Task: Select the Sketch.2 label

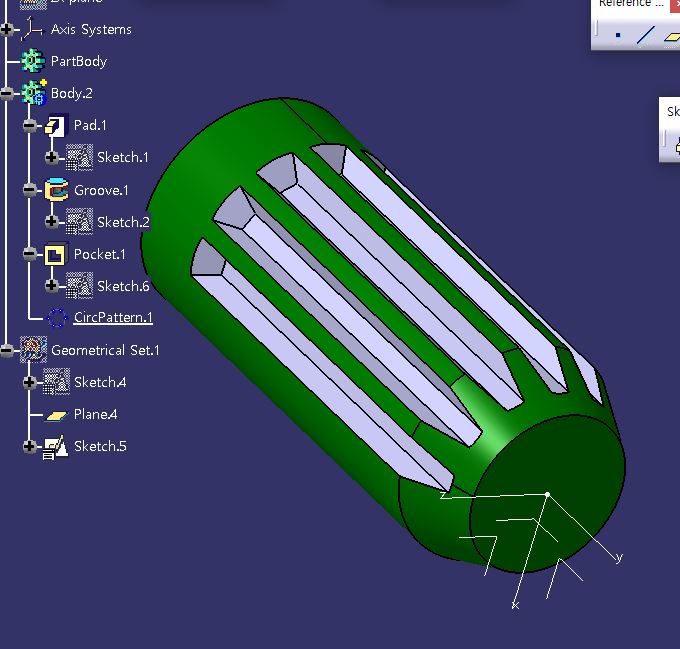Action: (x=123, y=222)
